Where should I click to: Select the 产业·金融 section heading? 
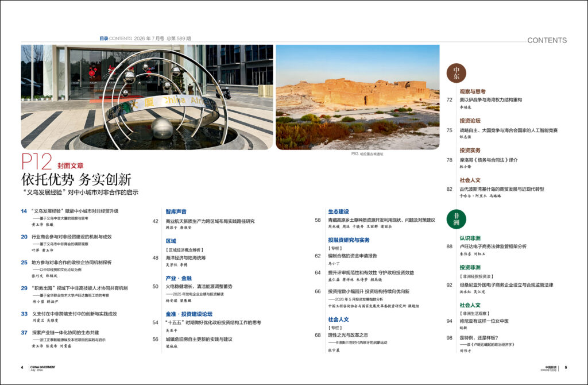(x=179, y=278)
